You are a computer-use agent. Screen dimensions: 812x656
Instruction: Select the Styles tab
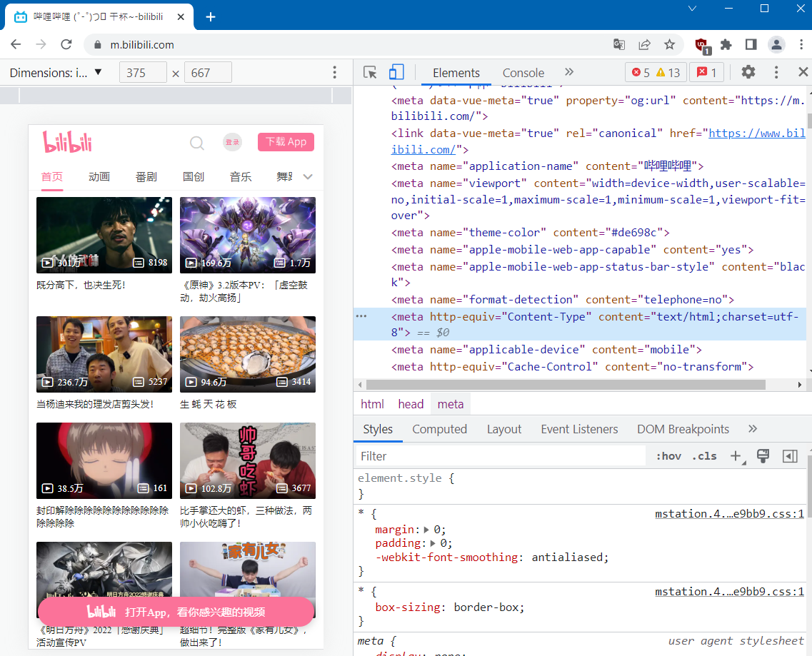pyautogui.click(x=378, y=429)
